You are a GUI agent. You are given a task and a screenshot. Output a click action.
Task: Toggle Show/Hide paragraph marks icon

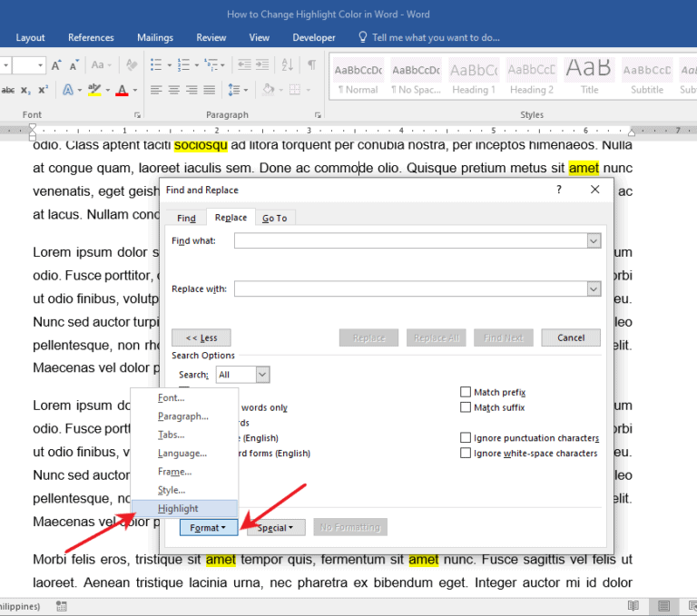click(312, 65)
